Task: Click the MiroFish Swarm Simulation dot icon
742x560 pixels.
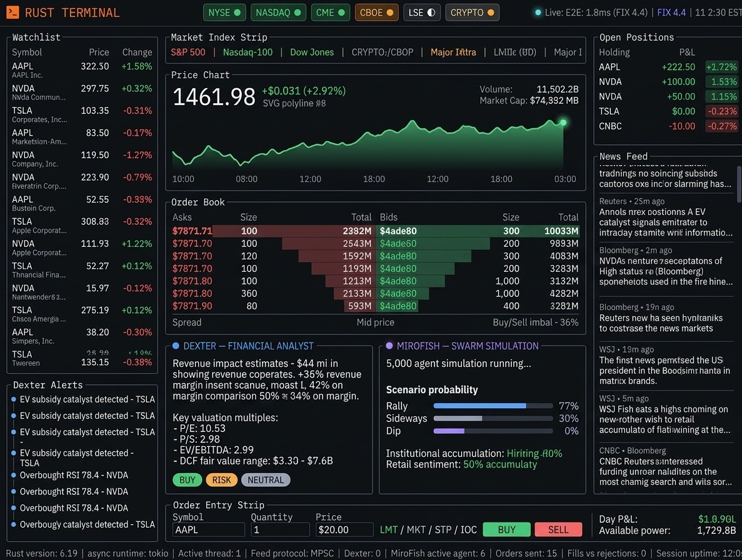Action: click(391, 345)
